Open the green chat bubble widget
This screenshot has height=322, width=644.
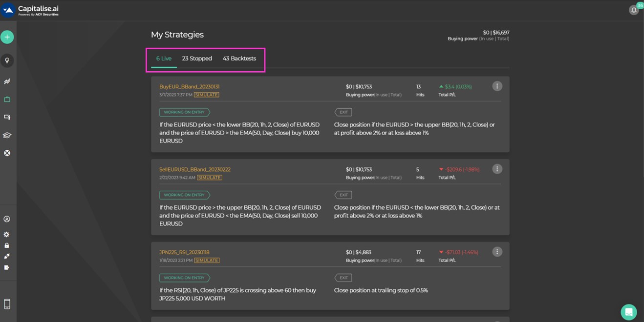tap(628, 312)
